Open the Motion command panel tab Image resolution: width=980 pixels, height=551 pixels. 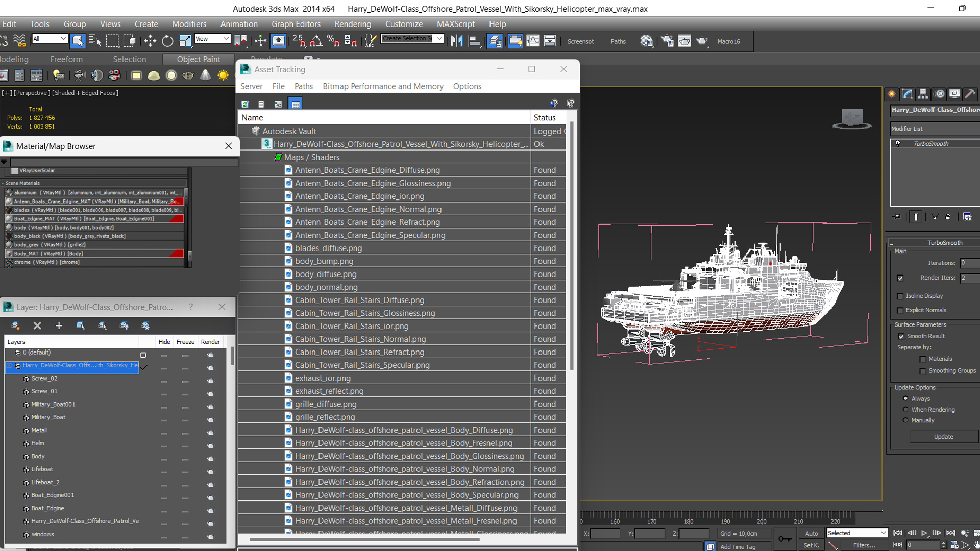pos(939,94)
